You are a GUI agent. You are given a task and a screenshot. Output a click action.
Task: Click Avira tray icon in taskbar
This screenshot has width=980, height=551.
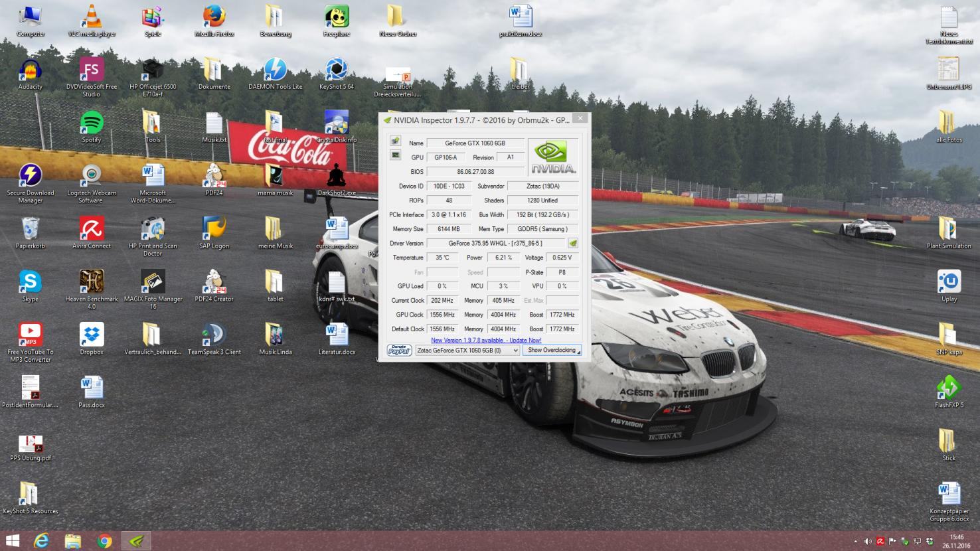pos(880,542)
